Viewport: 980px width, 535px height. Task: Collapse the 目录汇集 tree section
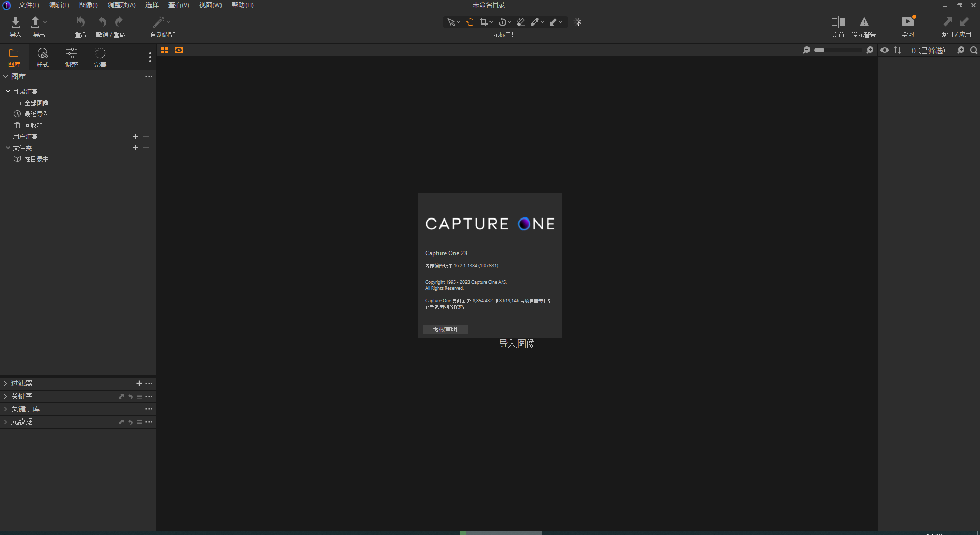tap(7, 91)
